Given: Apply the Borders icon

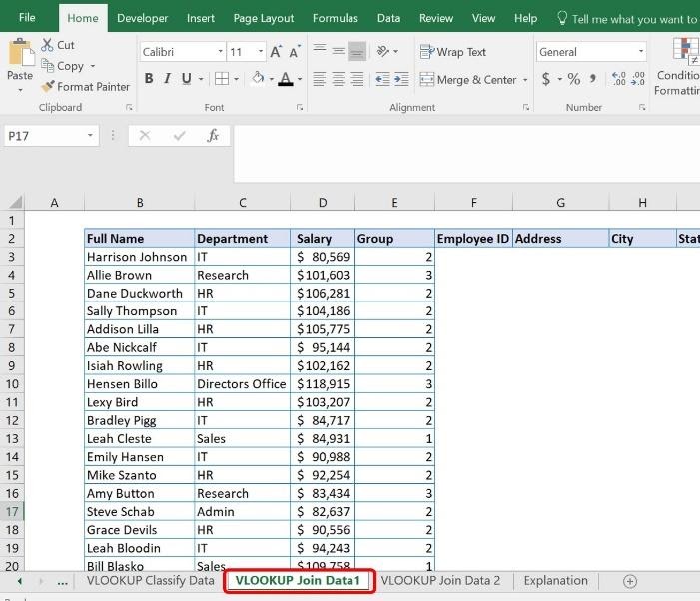Looking at the screenshot, I should tap(222, 79).
